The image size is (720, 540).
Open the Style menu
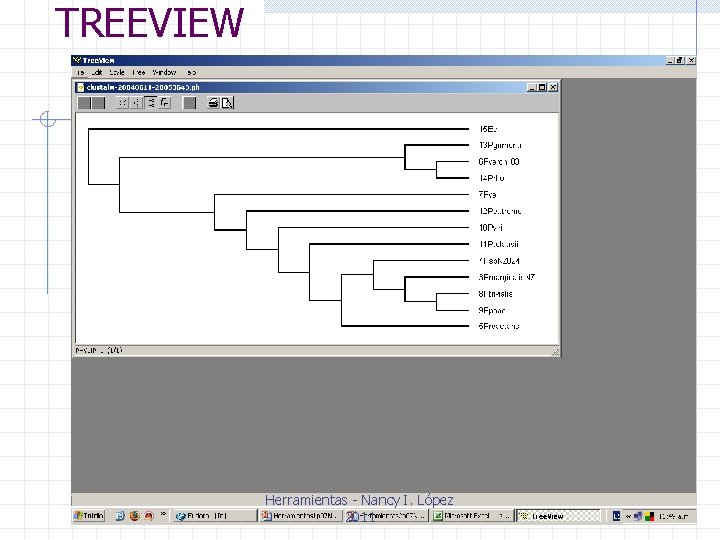[x=117, y=73]
